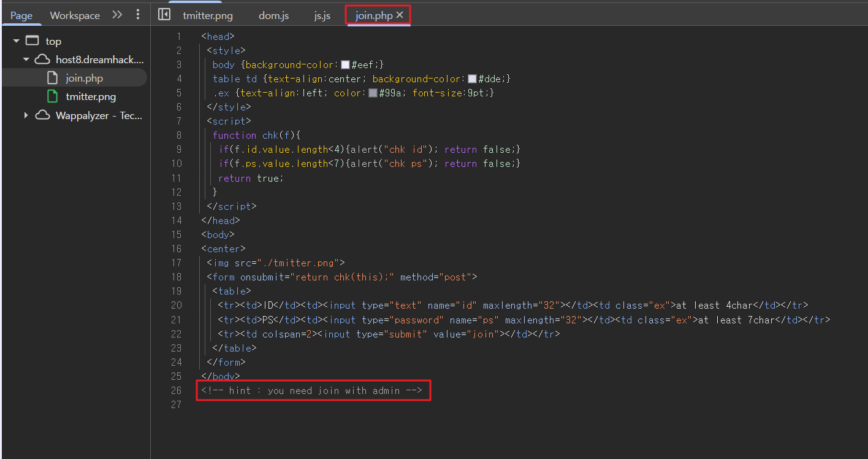Viewport: 868px width, 459px height.
Task: Click the top frame window icon
Action: click(x=32, y=41)
